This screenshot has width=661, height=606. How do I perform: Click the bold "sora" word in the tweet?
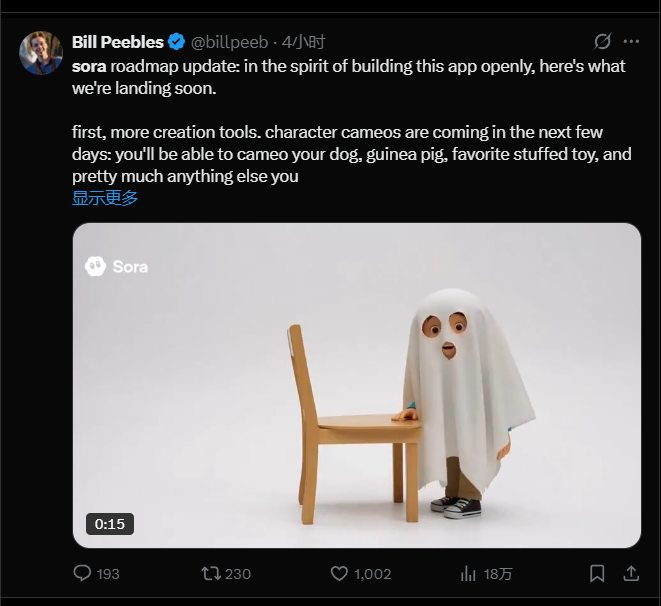(x=89, y=66)
